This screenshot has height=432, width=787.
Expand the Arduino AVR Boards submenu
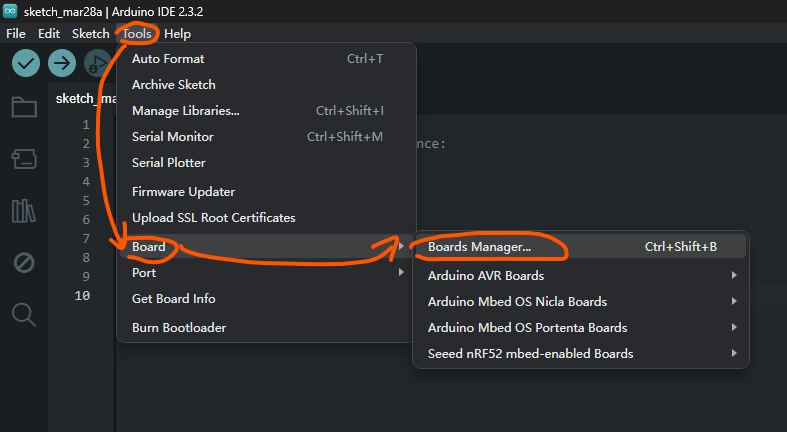point(580,275)
